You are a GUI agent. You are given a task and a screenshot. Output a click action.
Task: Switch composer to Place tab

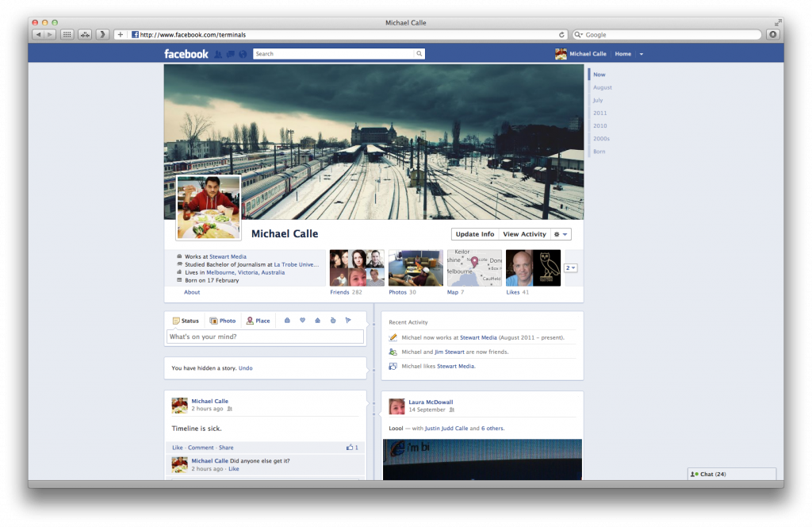point(258,321)
